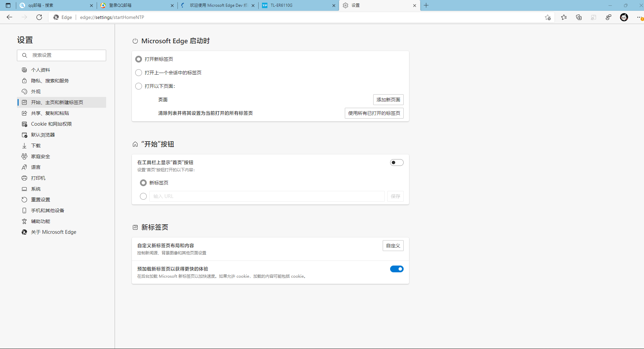Click the 输入 URL input field
The height and width of the screenshot is (349, 644).
point(267,196)
